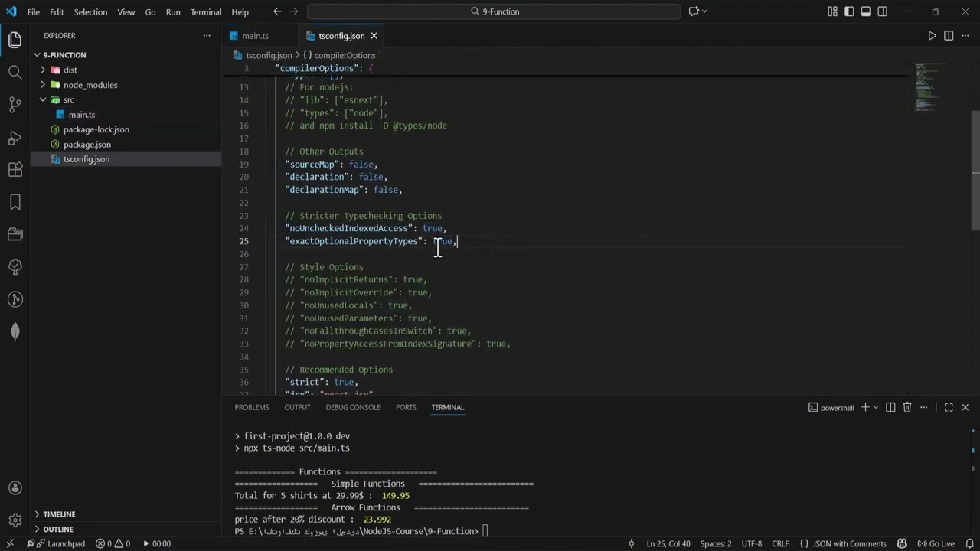Open the Bookmarks view in activity bar
Screen dimensions: 980x551
tap(15, 202)
